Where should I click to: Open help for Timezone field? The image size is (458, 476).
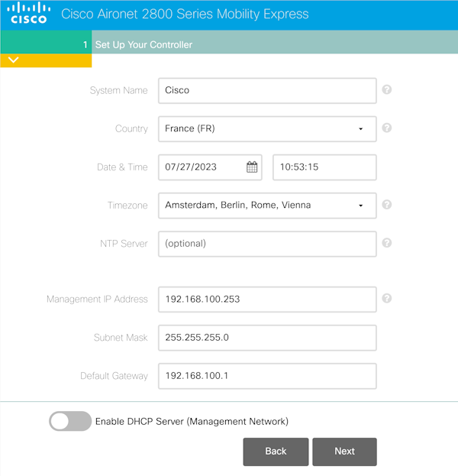pos(386,205)
